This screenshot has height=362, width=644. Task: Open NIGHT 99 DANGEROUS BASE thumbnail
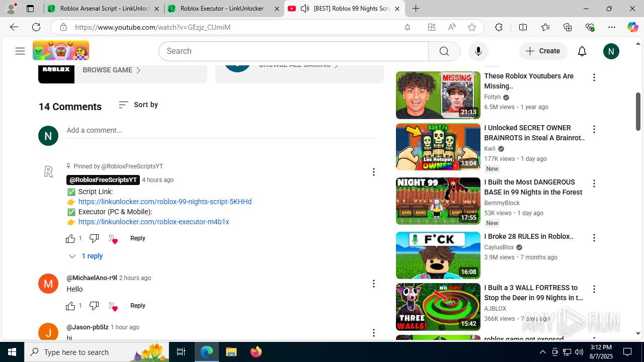438,201
